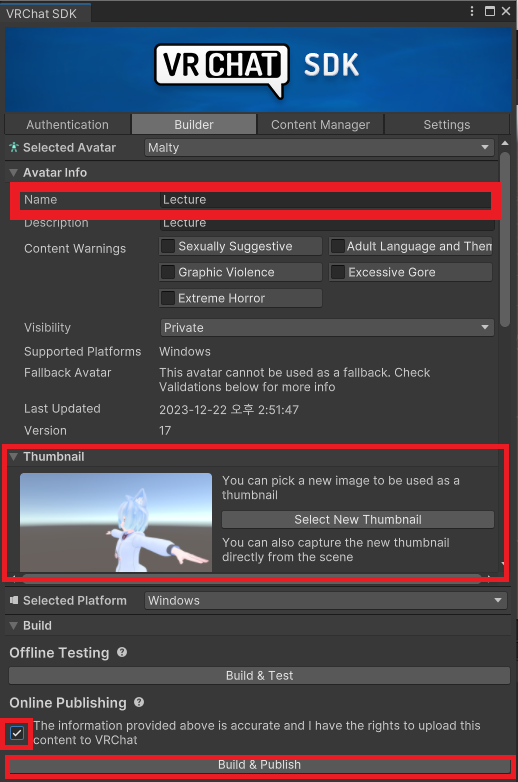
Task: Open the panel's three-dot options menu
Action: point(472,11)
